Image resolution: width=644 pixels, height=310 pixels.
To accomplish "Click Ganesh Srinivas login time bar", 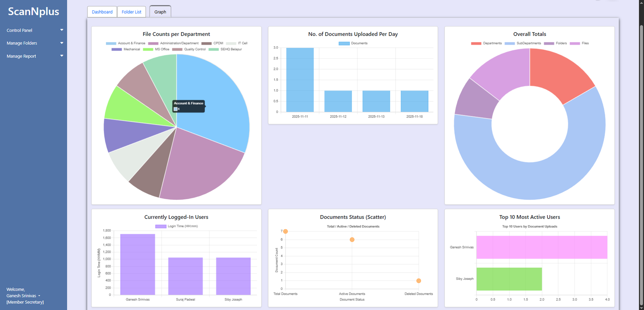I will (138, 264).
